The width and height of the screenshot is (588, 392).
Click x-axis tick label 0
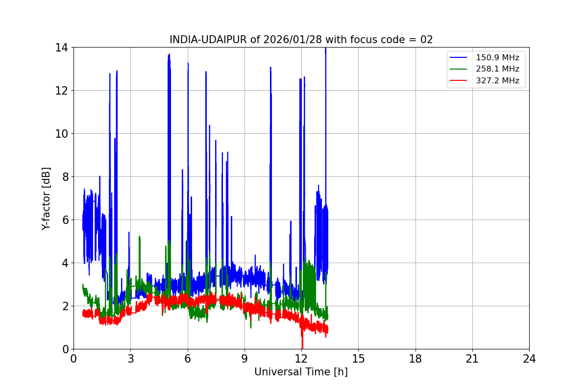click(73, 359)
